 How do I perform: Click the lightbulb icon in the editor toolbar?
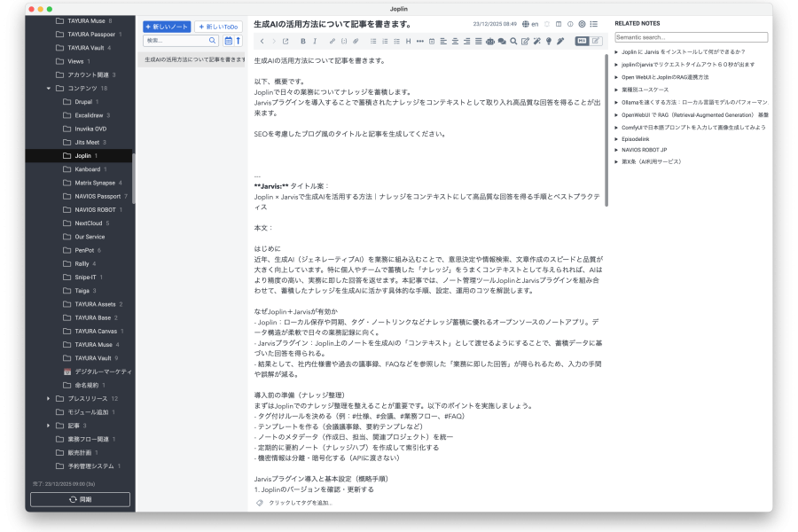coord(549,41)
